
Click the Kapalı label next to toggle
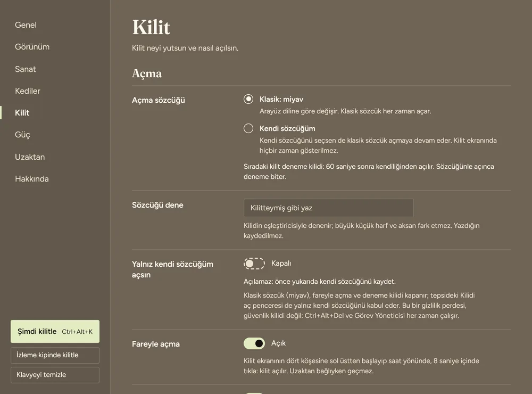coord(281,263)
